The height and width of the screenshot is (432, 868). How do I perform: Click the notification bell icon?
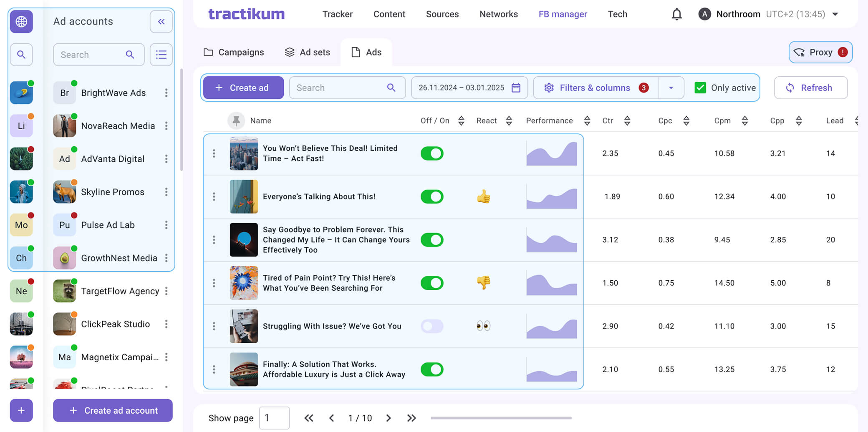676,14
